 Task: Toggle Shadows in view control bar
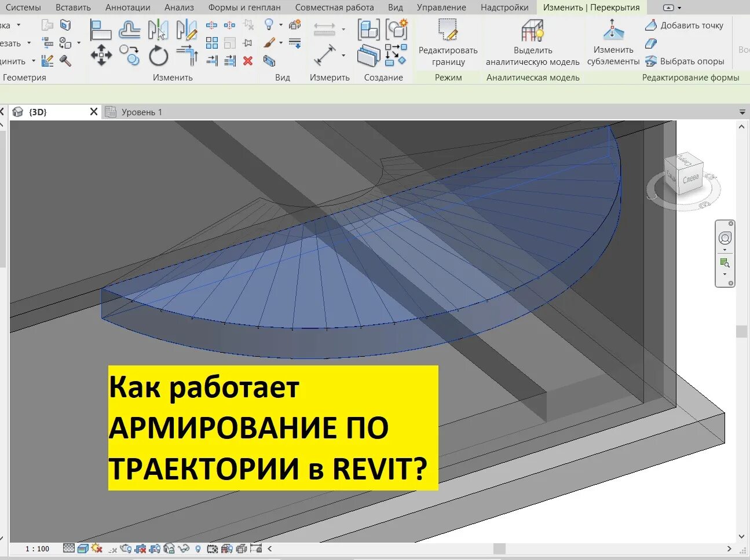coord(113,549)
